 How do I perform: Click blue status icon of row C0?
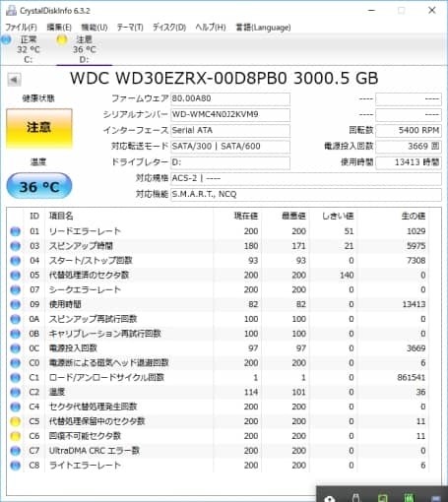coord(15,363)
